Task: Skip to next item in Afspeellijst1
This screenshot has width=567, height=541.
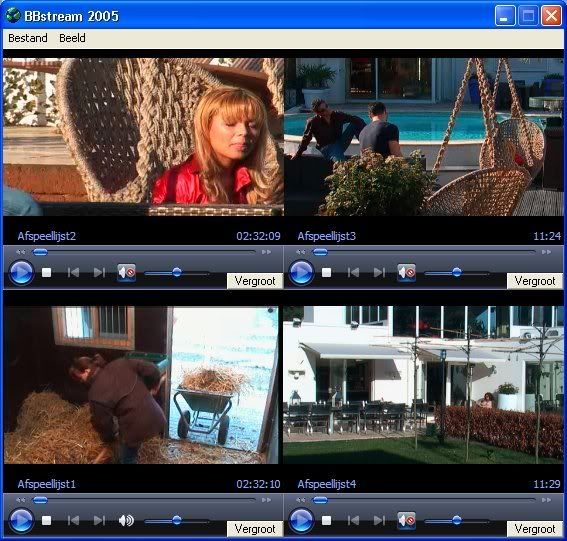Action: [x=99, y=520]
